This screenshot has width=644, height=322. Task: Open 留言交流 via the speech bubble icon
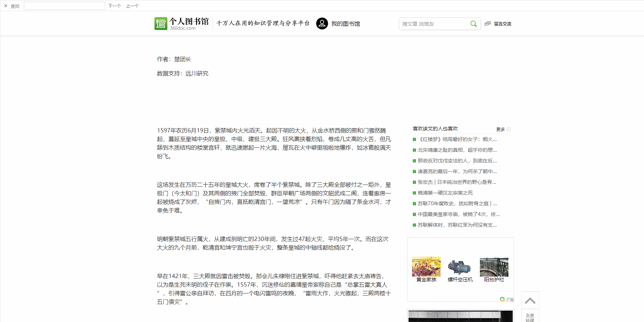coord(488,24)
